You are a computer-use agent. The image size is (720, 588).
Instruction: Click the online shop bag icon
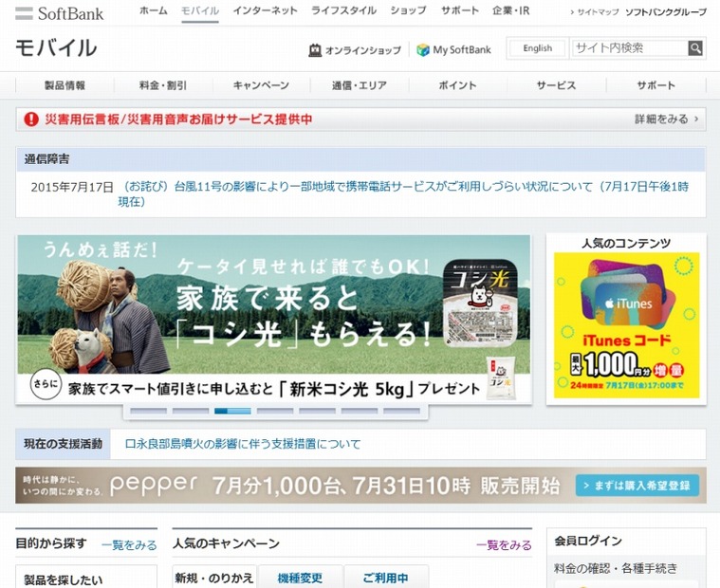(x=315, y=50)
